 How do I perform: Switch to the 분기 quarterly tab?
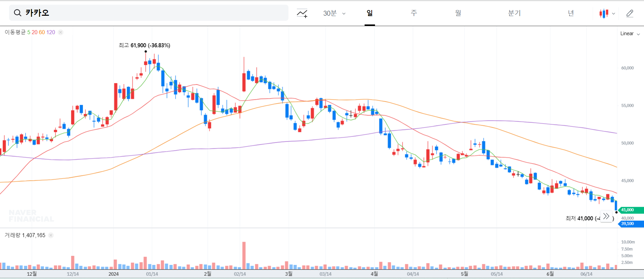(515, 13)
